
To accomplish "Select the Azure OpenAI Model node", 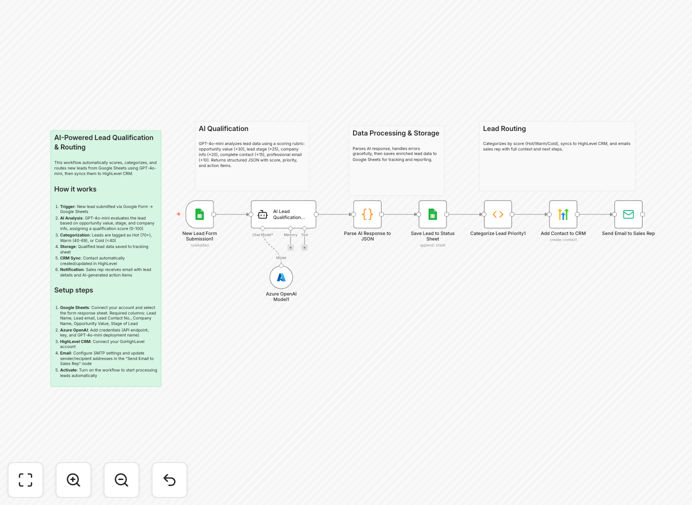I will coord(281,277).
